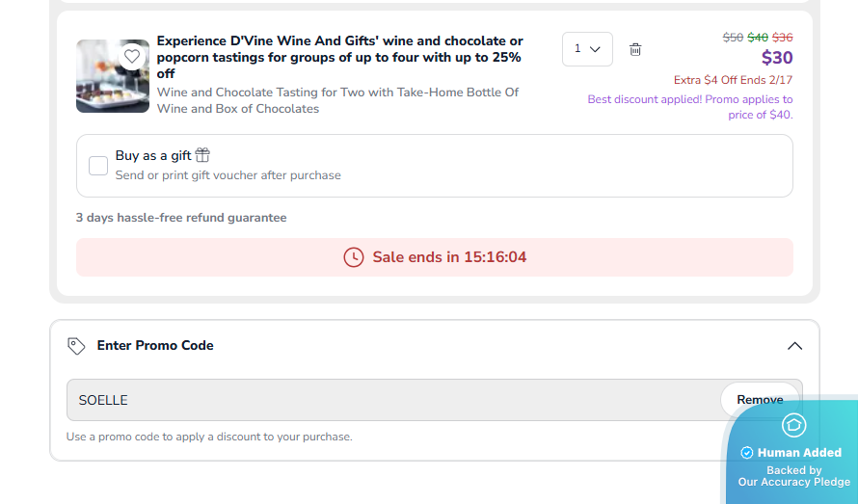Click the SOELLE promo code input field
Image resolution: width=858 pixels, height=504 pixels.
386,400
